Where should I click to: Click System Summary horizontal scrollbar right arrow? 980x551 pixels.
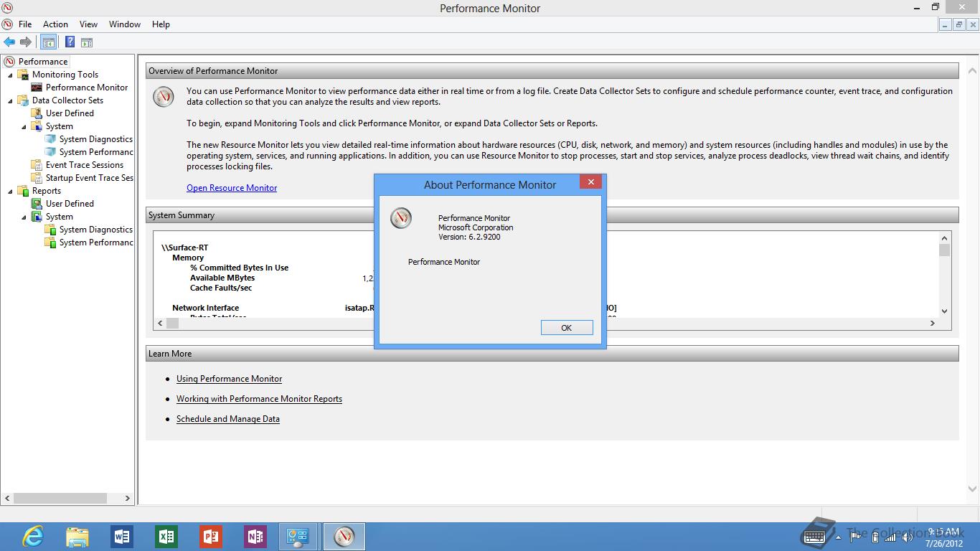[x=932, y=324]
